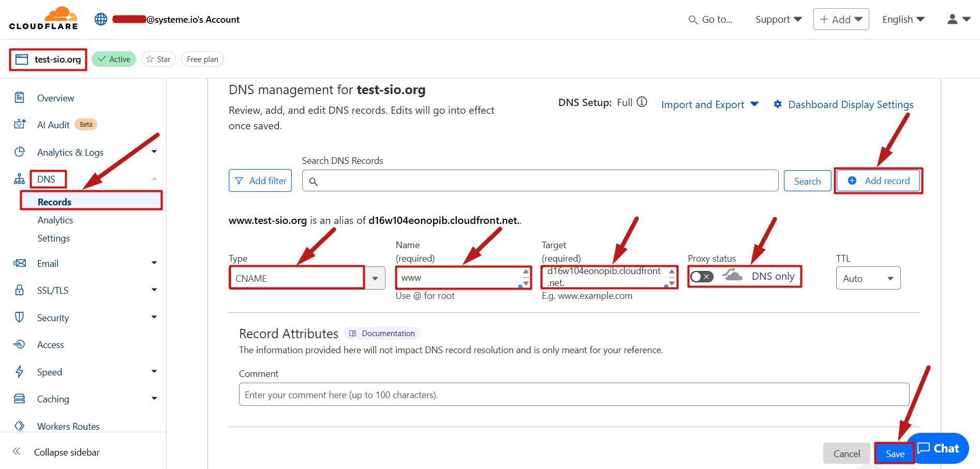
Task: Expand the Analytics & Logs sidebar section
Action: [x=154, y=152]
